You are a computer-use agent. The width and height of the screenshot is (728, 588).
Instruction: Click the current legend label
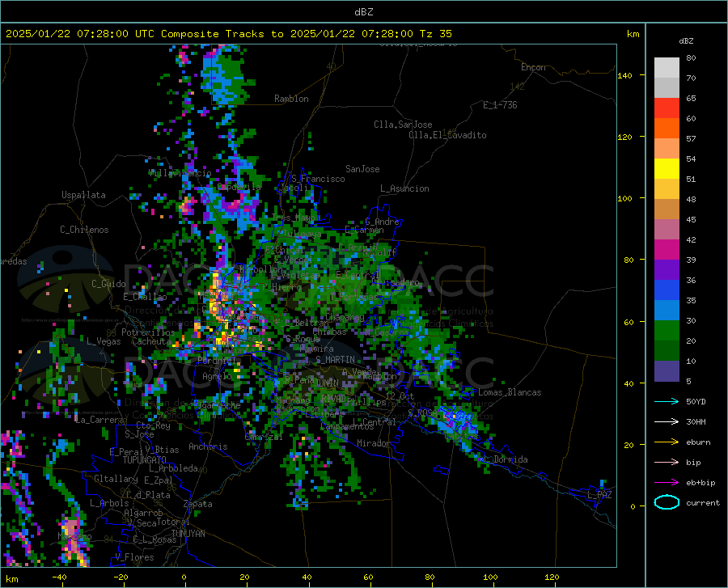pyautogui.click(x=703, y=502)
